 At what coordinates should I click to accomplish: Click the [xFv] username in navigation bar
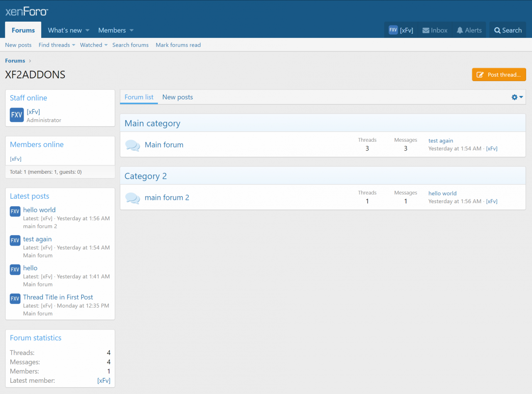pyautogui.click(x=406, y=30)
